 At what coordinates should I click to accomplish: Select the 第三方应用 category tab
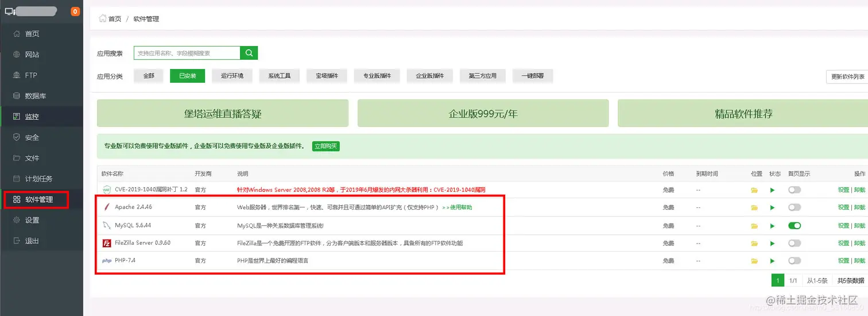[482, 76]
